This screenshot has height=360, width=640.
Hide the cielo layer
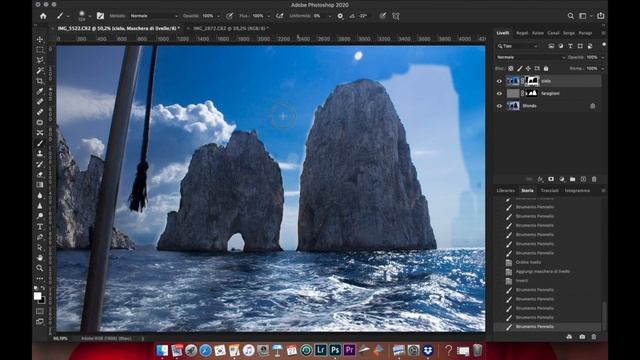tap(499, 81)
